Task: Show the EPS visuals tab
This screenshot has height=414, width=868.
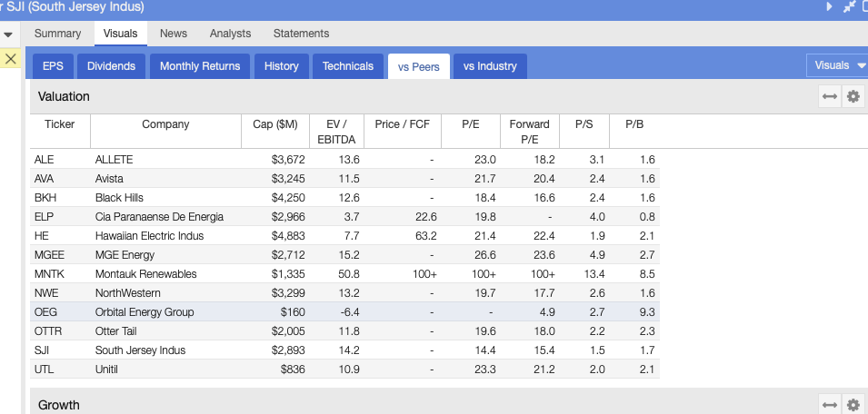Action: (53, 66)
